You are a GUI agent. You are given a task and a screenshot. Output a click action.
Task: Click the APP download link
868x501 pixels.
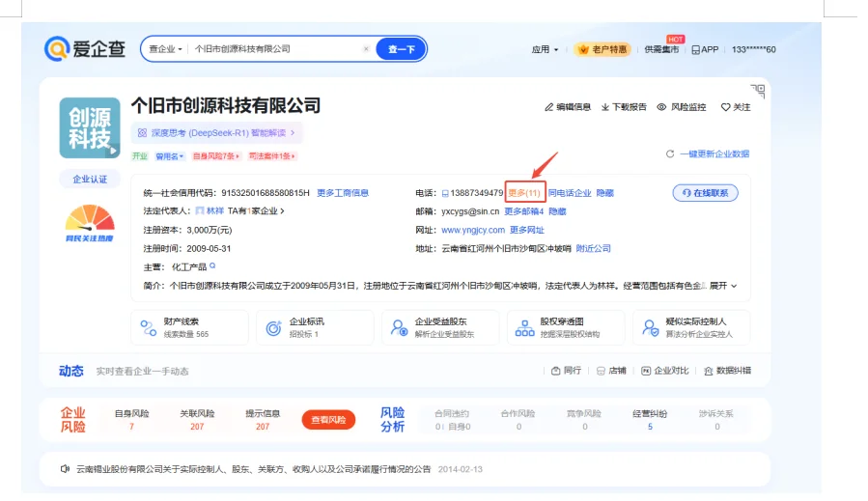(x=705, y=49)
